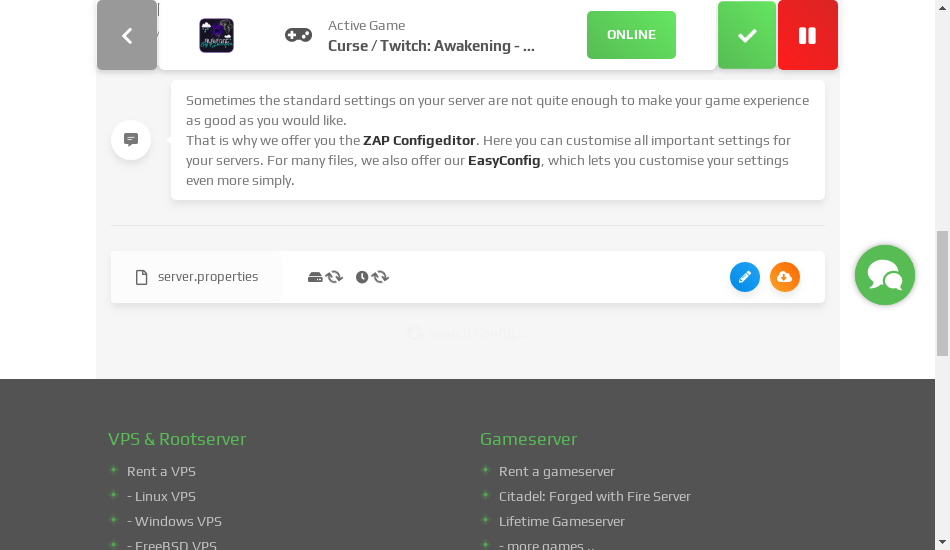
Task: Click the game server thumbnail image
Action: (x=216, y=36)
